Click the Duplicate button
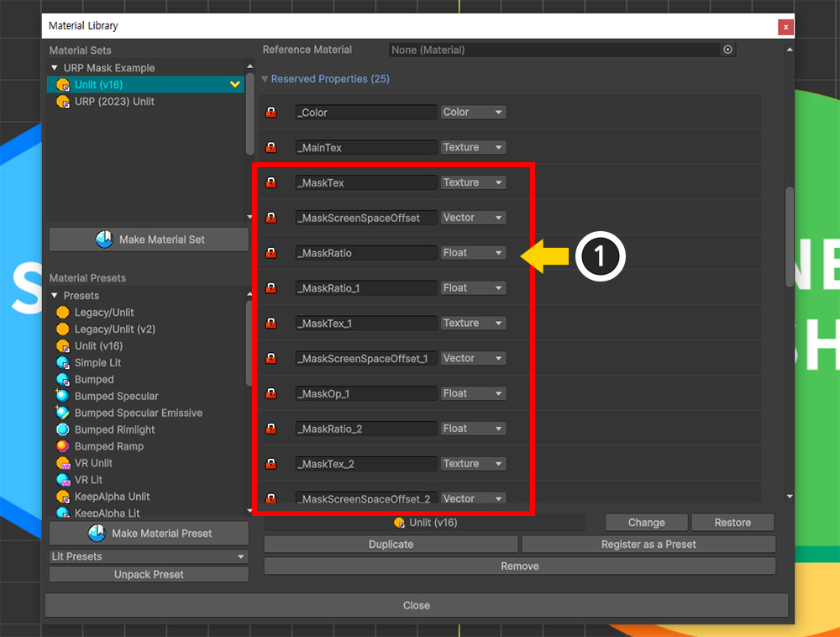840x637 pixels. (x=391, y=545)
